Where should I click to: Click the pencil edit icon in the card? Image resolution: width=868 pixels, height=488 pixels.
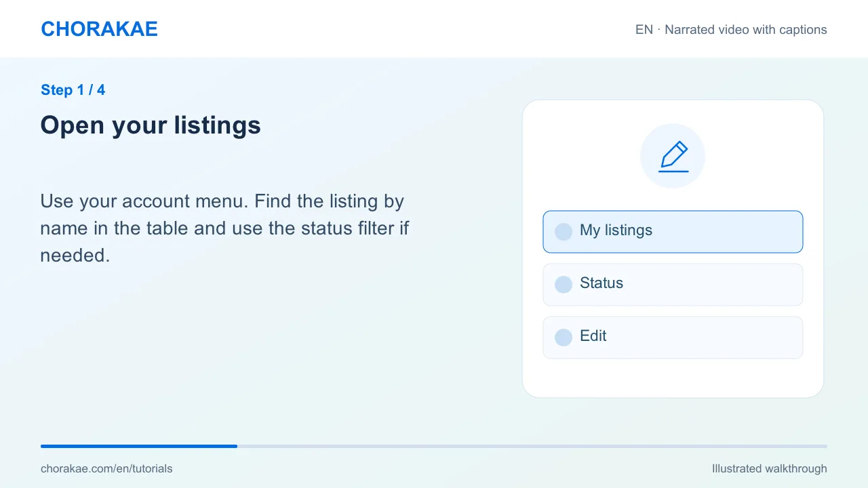click(x=673, y=156)
